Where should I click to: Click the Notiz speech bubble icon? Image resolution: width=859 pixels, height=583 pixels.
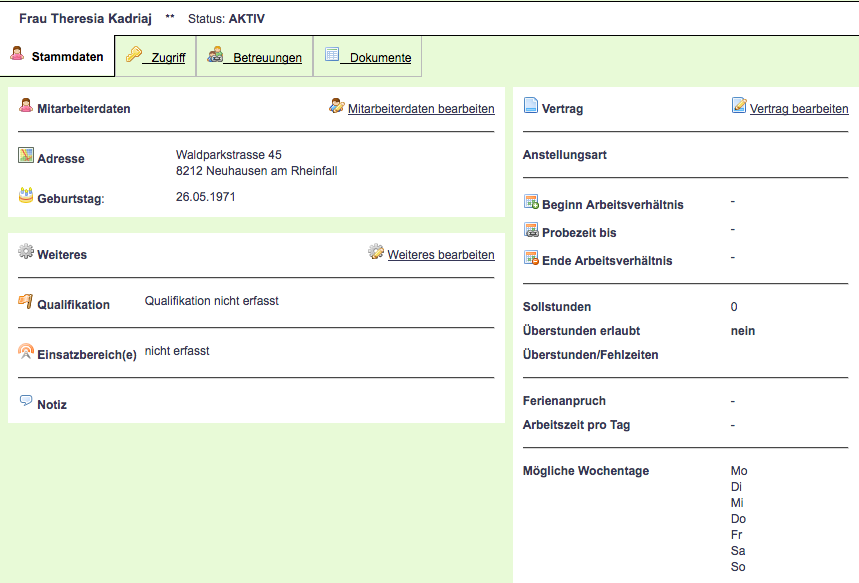tap(26, 401)
